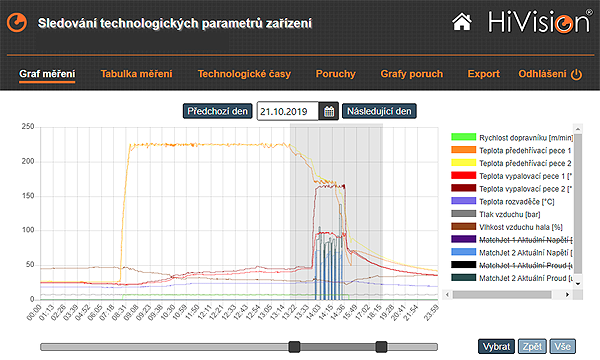Click the legend vertical scrollbar thumb
The height and width of the screenshot is (360, 600).
coord(578,204)
